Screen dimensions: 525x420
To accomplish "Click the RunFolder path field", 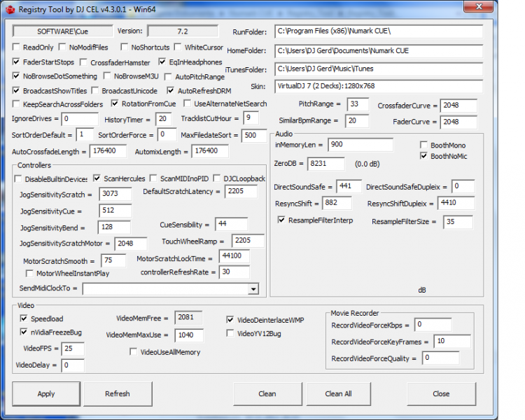I will 378,32.
